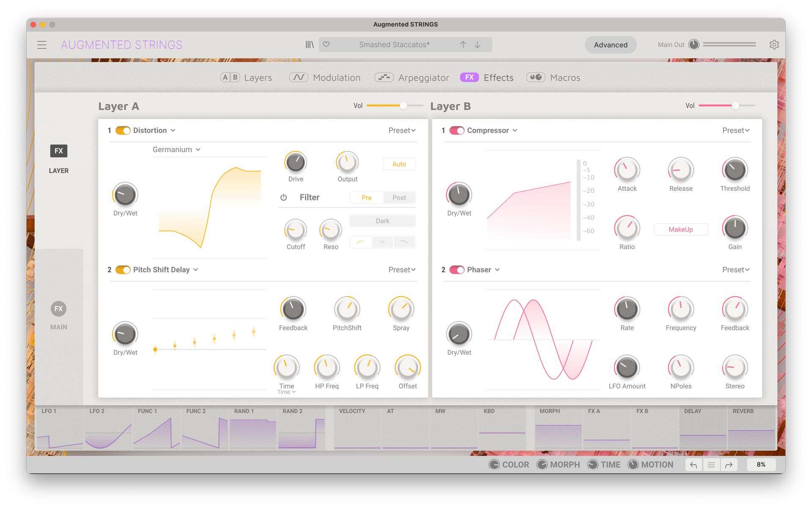The image size is (812, 509).
Task: Switch to the Modulation tab
Action: [x=324, y=77]
